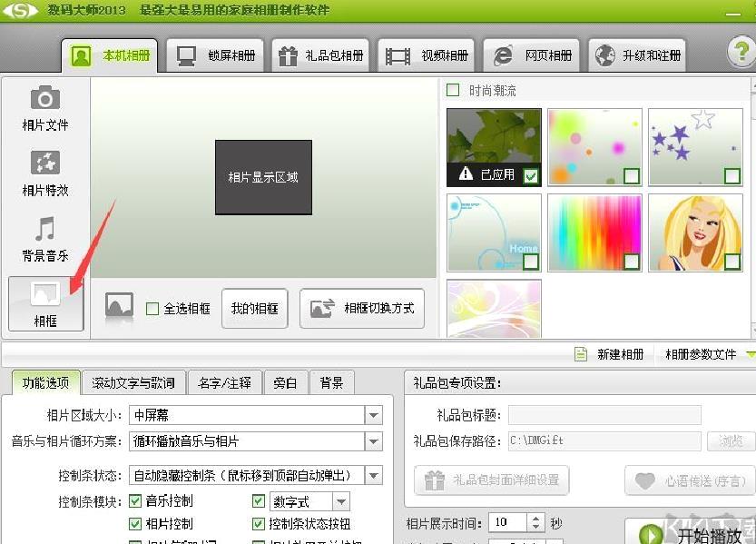
Task: Click the 视频相册 film strip icon
Action: click(x=398, y=56)
